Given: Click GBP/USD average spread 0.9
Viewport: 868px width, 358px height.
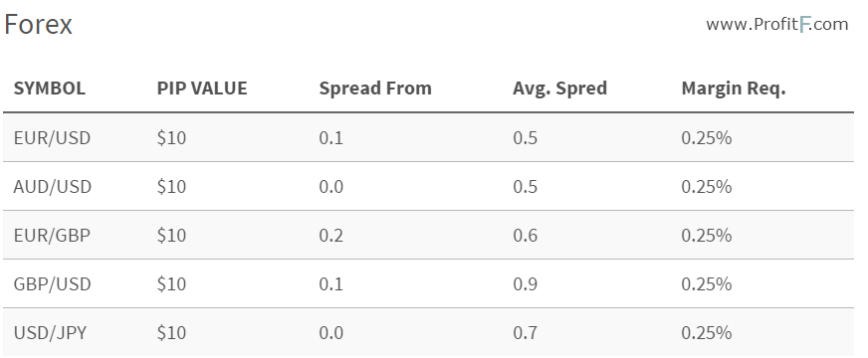Looking at the screenshot, I should tap(526, 284).
